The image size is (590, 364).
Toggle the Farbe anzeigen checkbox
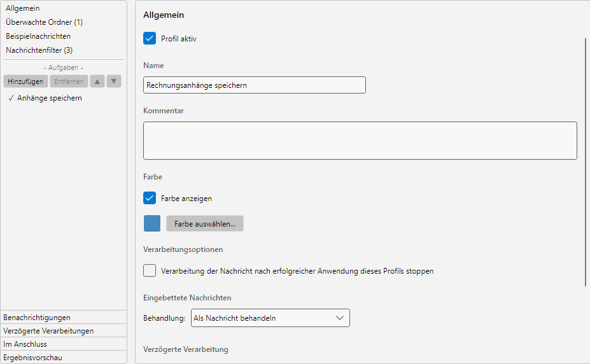[150, 198]
